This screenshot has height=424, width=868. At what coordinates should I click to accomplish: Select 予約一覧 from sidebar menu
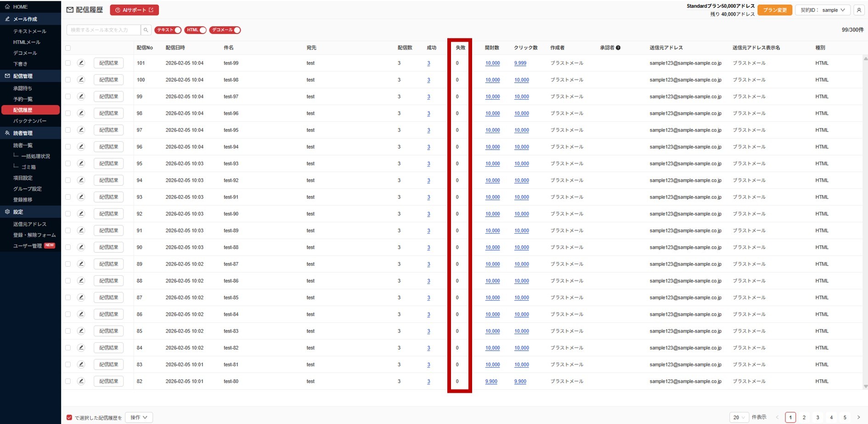pyautogui.click(x=23, y=99)
